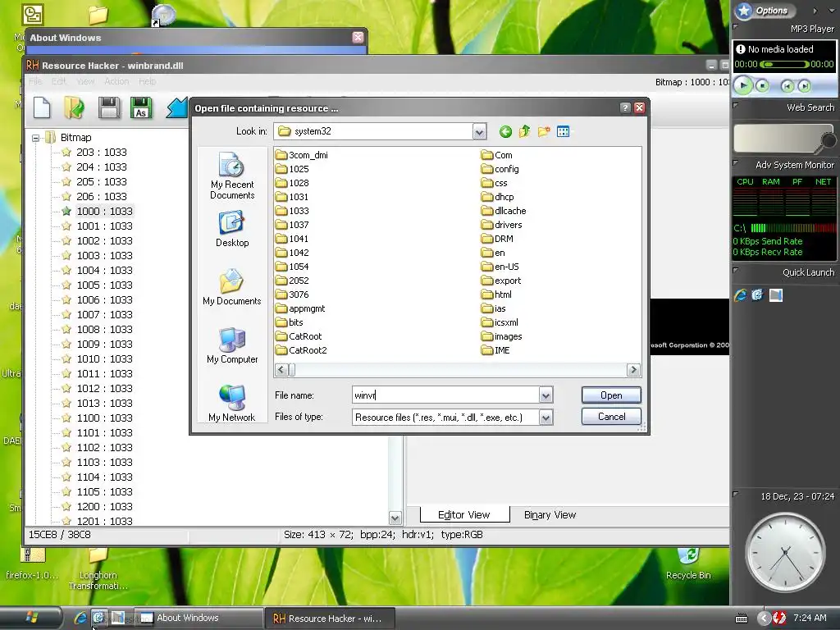Skip to next track in MP3 Player
Viewport: 840px width, 630px height.
tap(804, 85)
